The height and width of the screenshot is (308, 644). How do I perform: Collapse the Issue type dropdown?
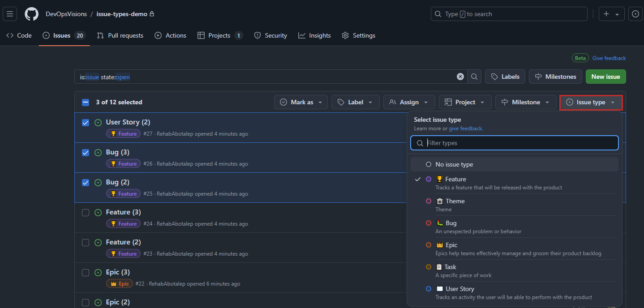591,102
